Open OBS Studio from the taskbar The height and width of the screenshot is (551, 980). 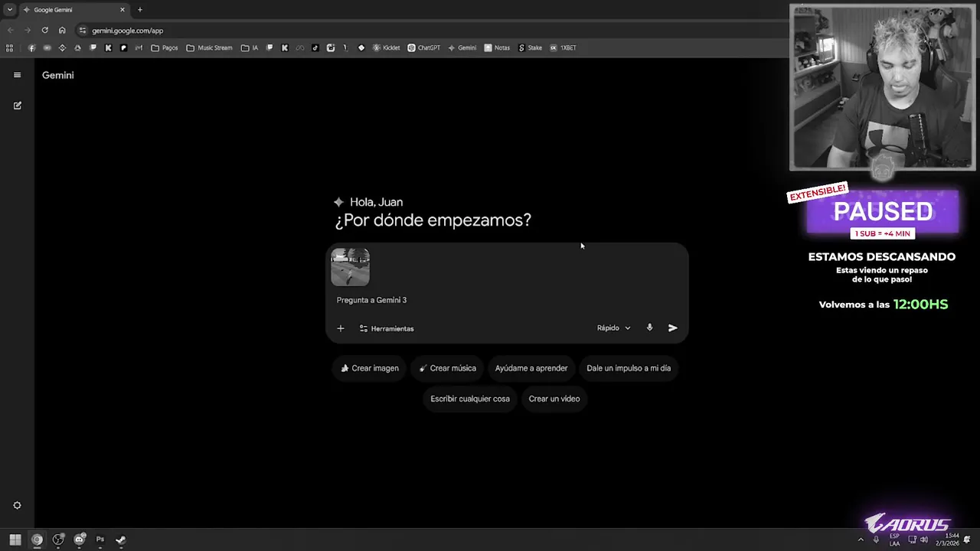[58, 540]
